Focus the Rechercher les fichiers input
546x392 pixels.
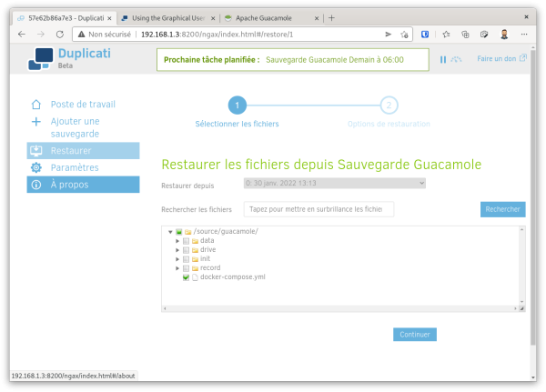tap(318, 209)
